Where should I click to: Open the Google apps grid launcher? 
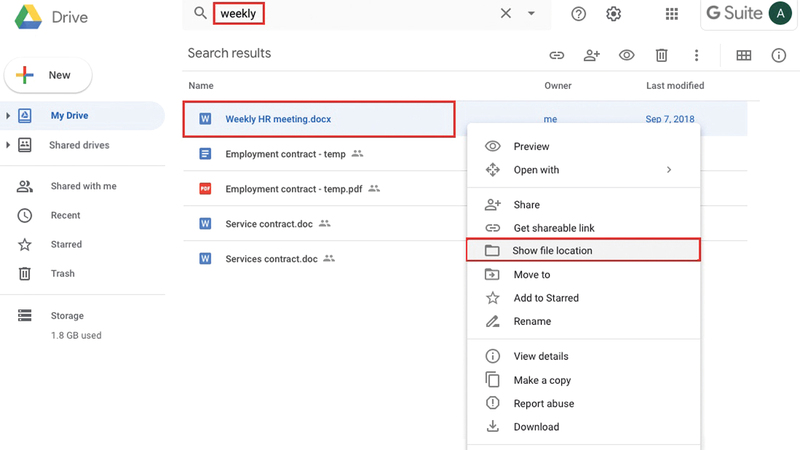(671, 14)
